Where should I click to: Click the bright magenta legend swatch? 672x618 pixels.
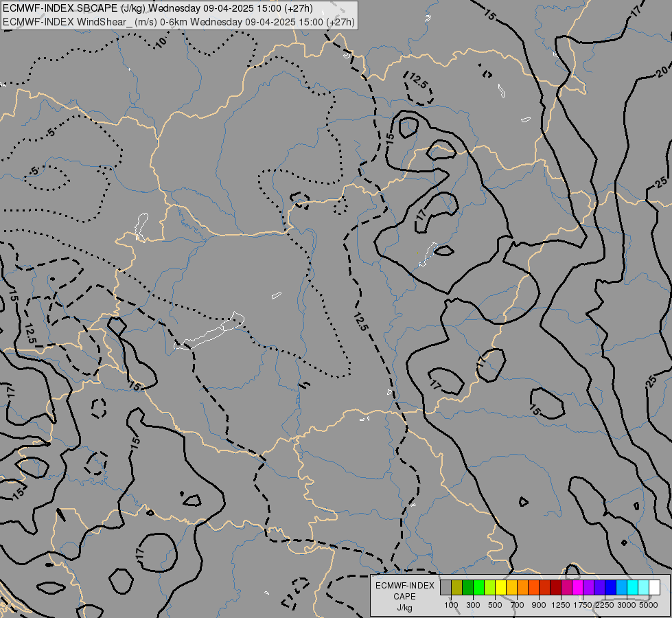click(x=577, y=588)
